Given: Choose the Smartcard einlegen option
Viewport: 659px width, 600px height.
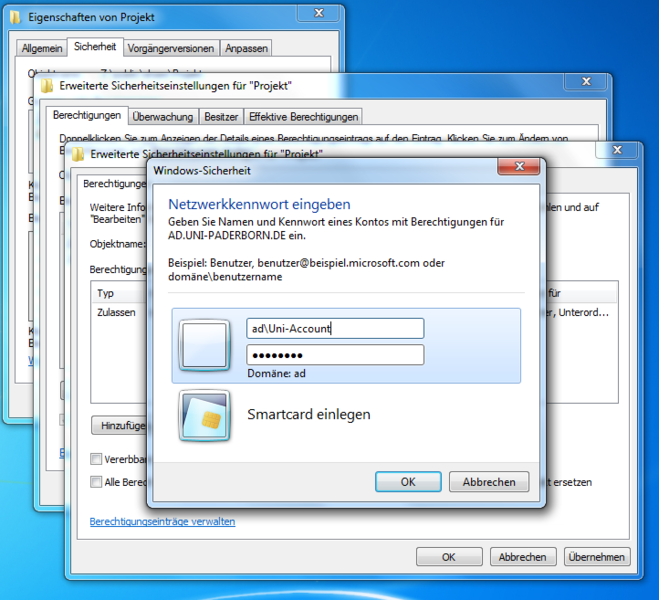Looking at the screenshot, I should point(308,414).
